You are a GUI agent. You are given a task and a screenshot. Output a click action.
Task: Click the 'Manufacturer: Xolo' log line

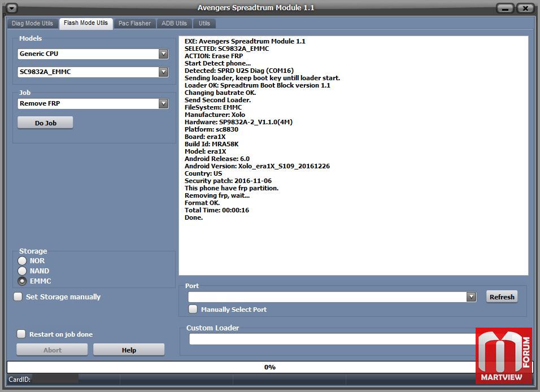coord(215,115)
